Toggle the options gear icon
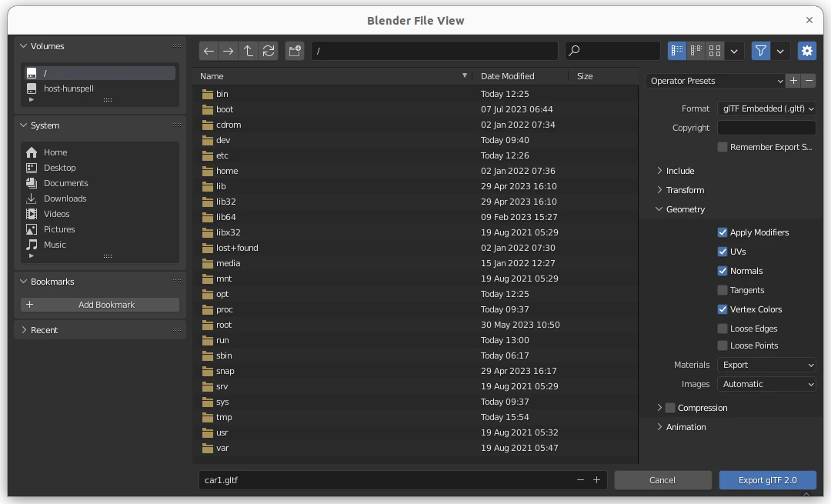The height and width of the screenshot is (504, 831). point(806,51)
